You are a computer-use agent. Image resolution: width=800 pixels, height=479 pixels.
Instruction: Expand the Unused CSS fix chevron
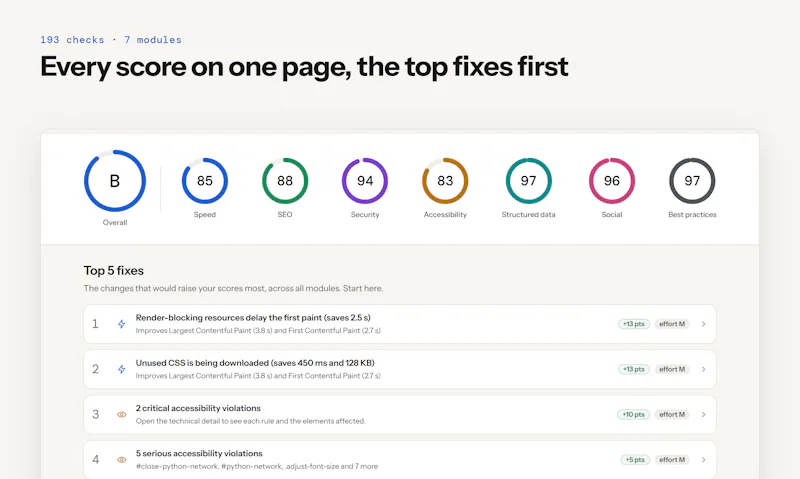[x=704, y=369]
